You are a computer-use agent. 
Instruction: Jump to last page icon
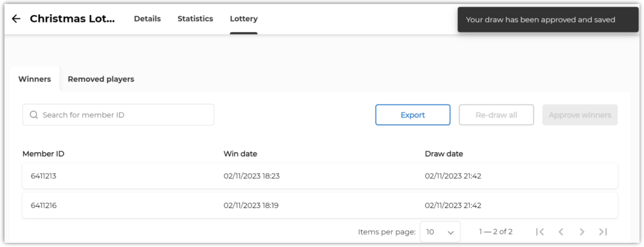click(x=603, y=232)
